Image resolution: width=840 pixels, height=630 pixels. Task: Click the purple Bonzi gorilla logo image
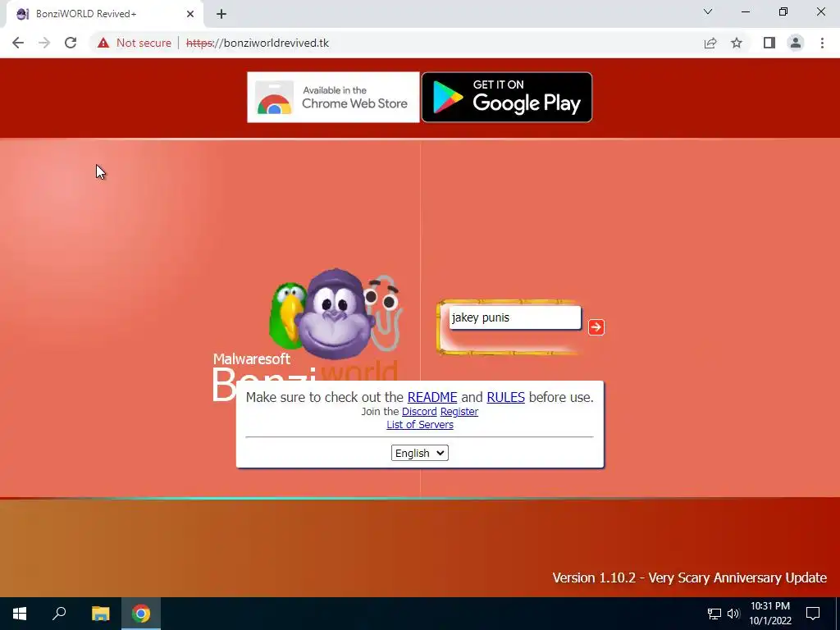pos(335,314)
